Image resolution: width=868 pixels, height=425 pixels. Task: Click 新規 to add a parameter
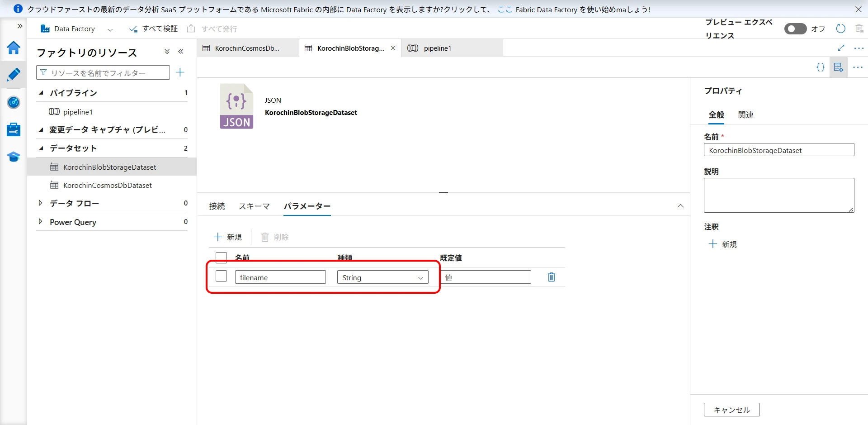(228, 237)
